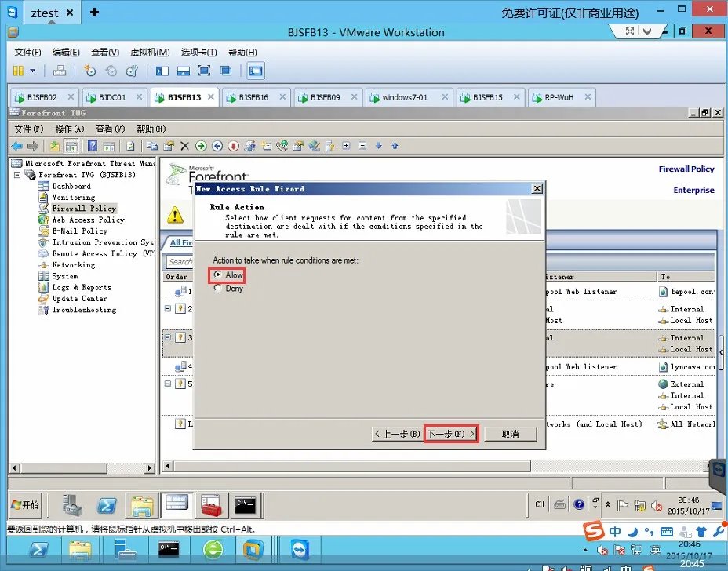Click the red down arrow circle icon
The width and height of the screenshot is (728, 571).
(234, 146)
